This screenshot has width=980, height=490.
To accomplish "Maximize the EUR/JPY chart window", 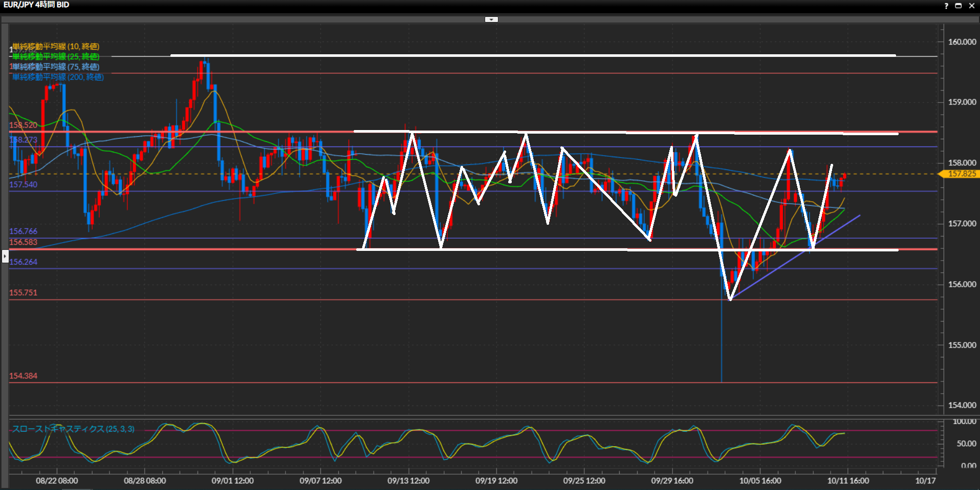I will [959, 6].
